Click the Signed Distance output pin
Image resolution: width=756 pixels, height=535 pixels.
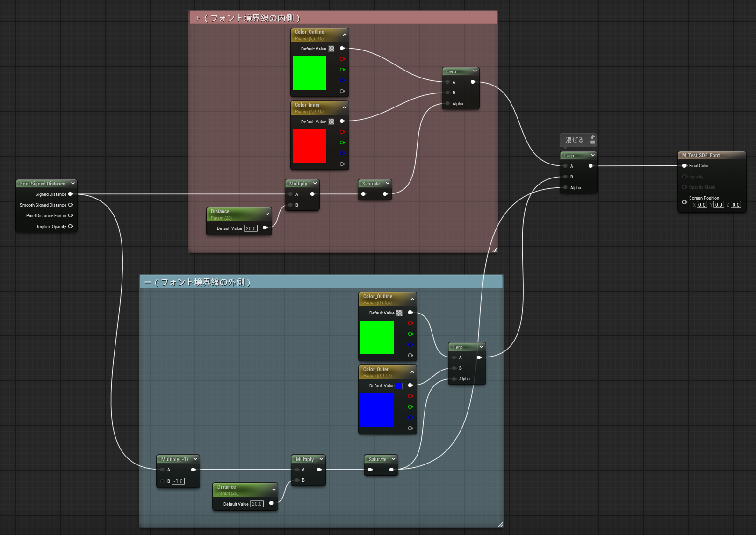click(x=71, y=194)
